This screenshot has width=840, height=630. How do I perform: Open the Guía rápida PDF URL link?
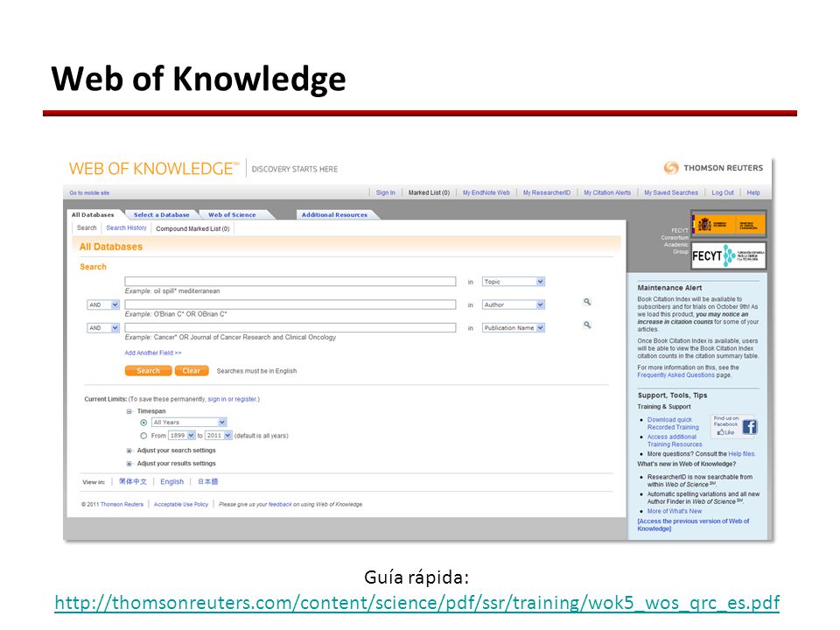tap(416, 603)
